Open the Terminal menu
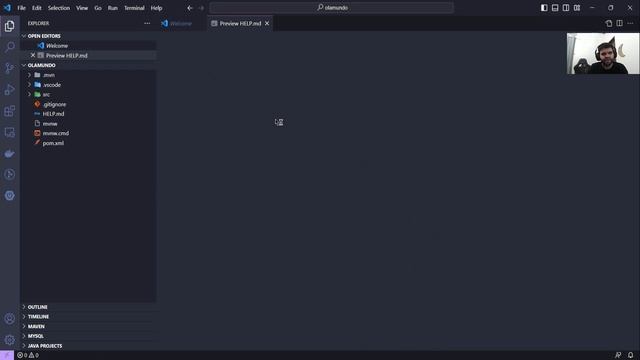640x360 pixels. (x=134, y=8)
